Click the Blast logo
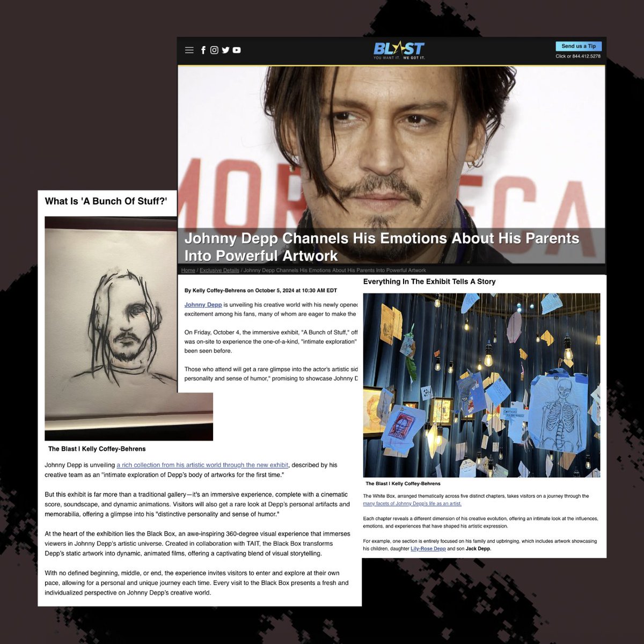The width and height of the screenshot is (644, 644). pos(399,50)
